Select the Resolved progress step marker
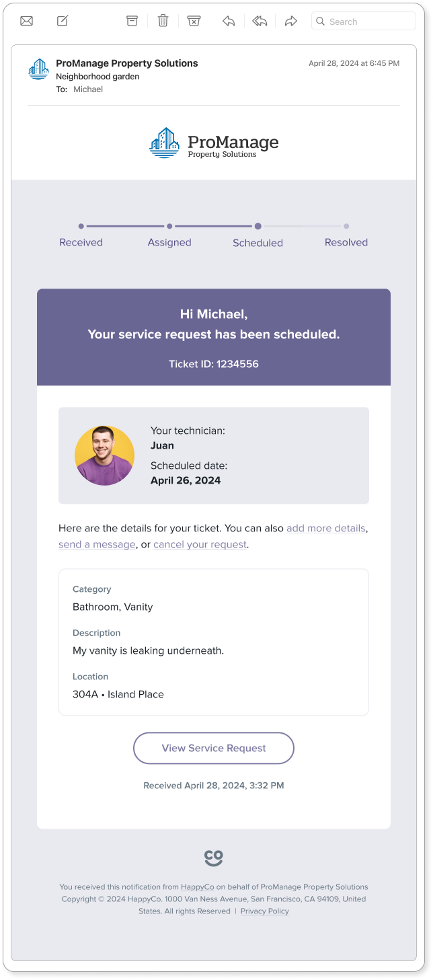This screenshot has width=433, height=980. point(346,227)
